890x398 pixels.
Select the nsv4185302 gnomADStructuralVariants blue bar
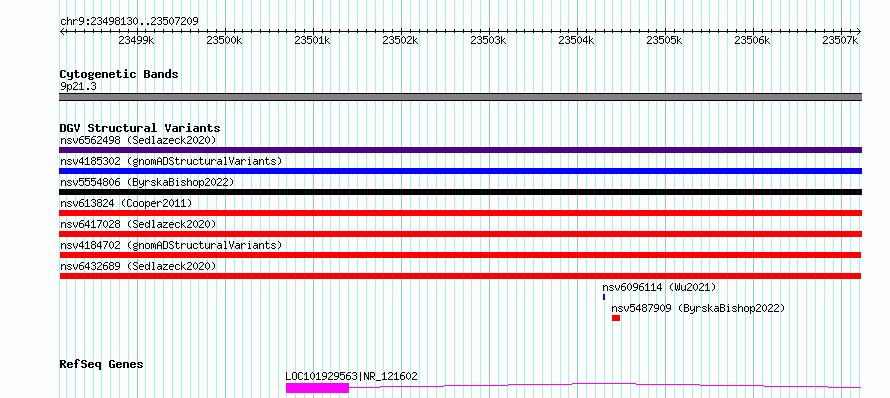coord(460,171)
